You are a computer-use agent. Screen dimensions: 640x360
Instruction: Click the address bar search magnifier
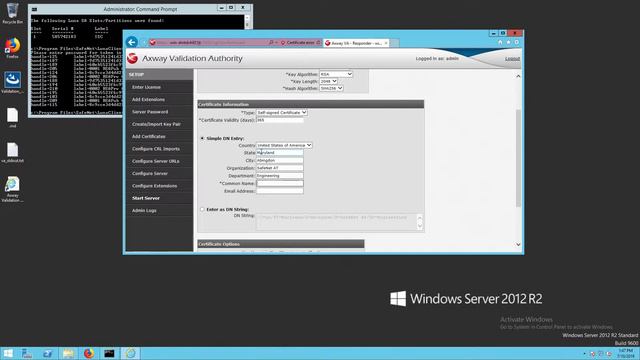click(271, 42)
